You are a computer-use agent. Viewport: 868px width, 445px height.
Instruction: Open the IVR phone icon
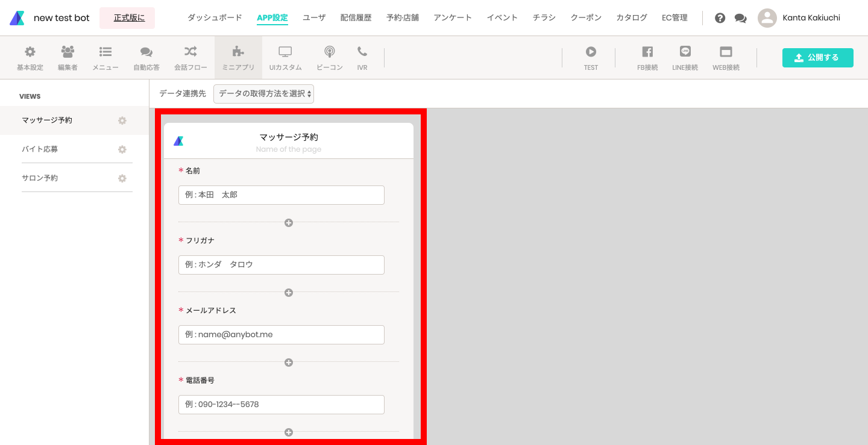pos(362,52)
